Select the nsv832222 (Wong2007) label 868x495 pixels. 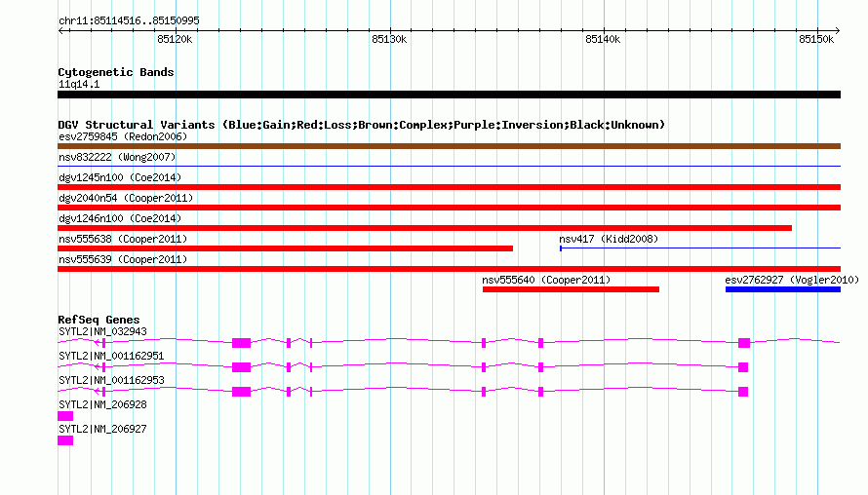pyautogui.click(x=117, y=157)
